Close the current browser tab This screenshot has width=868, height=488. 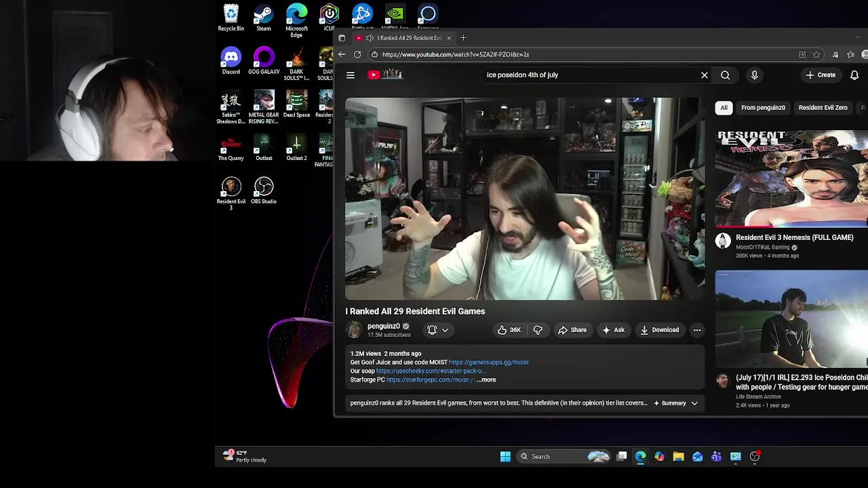click(449, 38)
